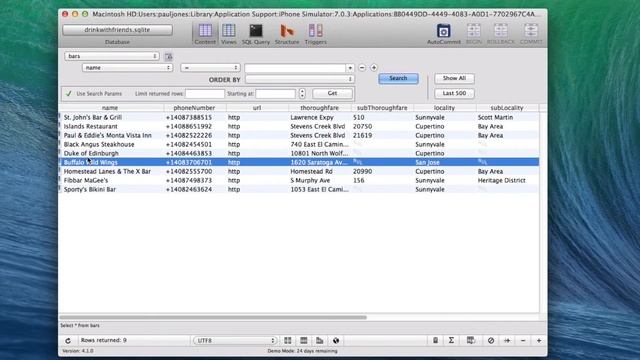640x360 pixels.
Task: Open the equals operator dropdown
Action: click(210, 68)
